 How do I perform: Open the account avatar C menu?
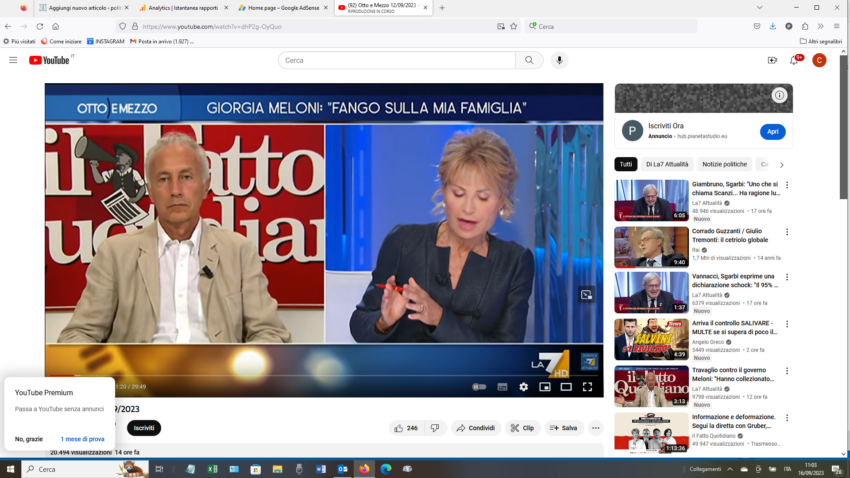coord(819,60)
